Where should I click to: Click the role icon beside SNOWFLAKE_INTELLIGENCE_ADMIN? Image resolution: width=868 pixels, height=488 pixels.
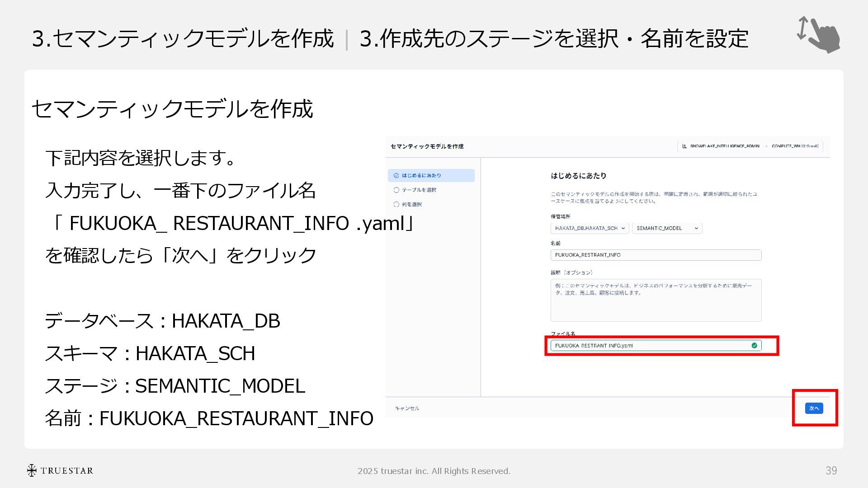click(684, 146)
